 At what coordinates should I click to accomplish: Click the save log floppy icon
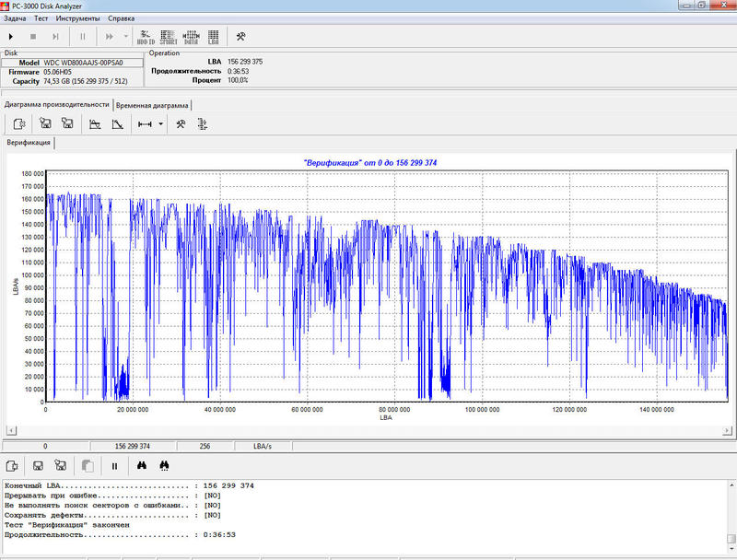[x=38, y=466]
